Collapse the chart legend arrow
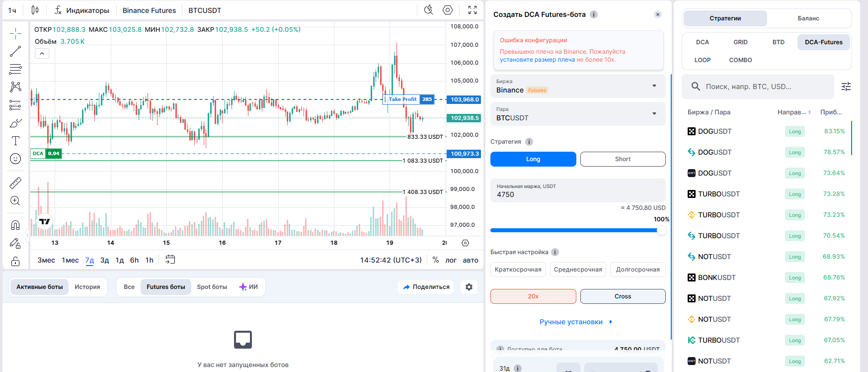Viewport: 868px width, 372px height. [x=42, y=53]
